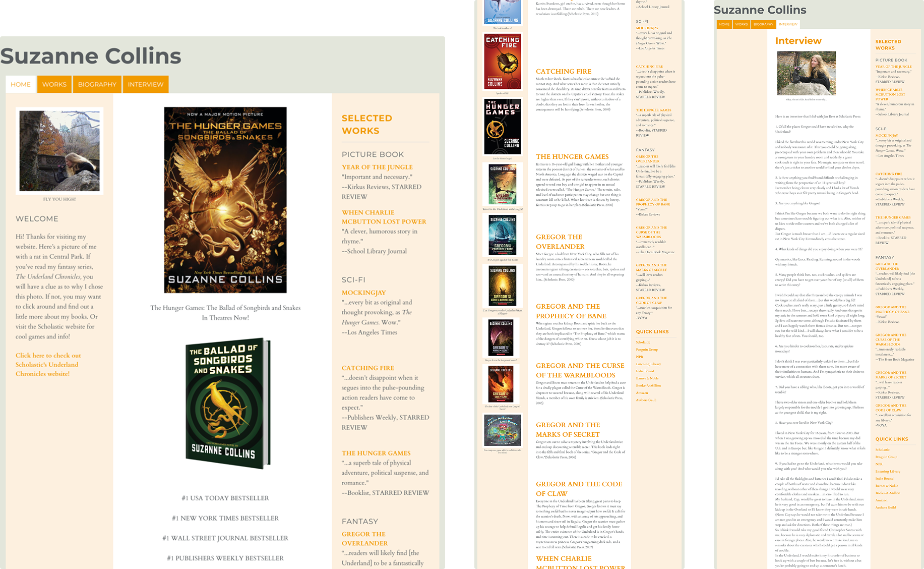The height and width of the screenshot is (569, 924).
Task: Open CATCHING FIRE in the works page sidebar
Action: tap(649, 67)
